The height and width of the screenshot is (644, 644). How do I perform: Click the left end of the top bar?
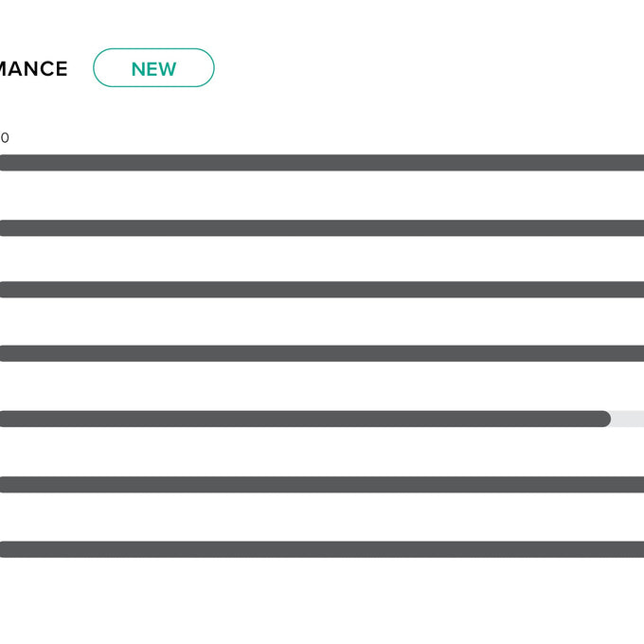[x=8, y=163]
